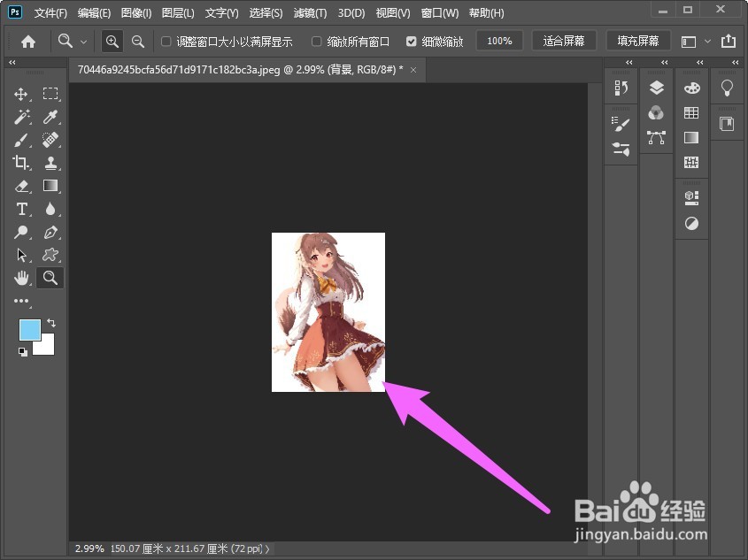Open the Patterns panel icon
748x560 pixels.
tap(691, 163)
